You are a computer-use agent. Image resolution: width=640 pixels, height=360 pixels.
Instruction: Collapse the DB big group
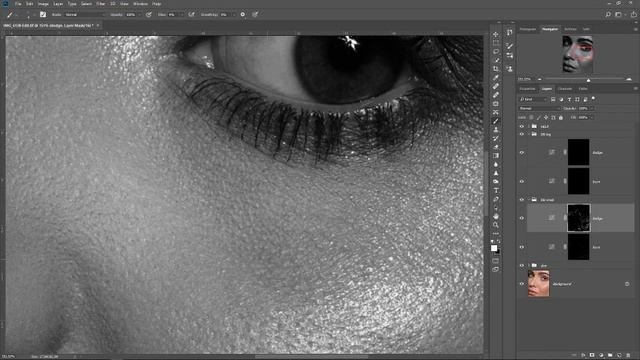click(x=529, y=134)
